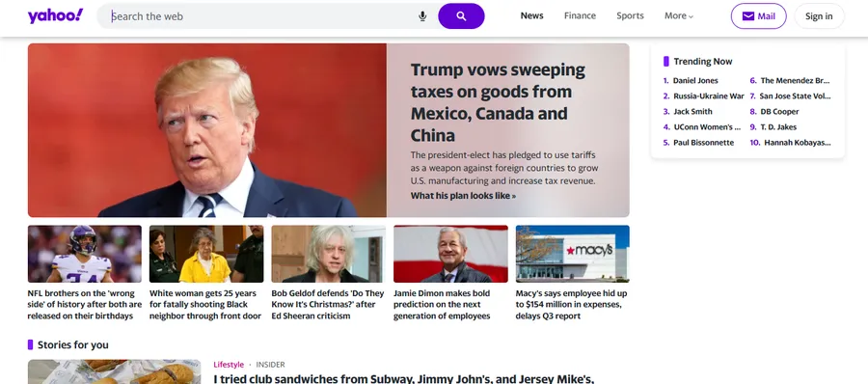This screenshot has height=384, width=868.
Task: Click the Lifestyle category label
Action: coord(229,365)
